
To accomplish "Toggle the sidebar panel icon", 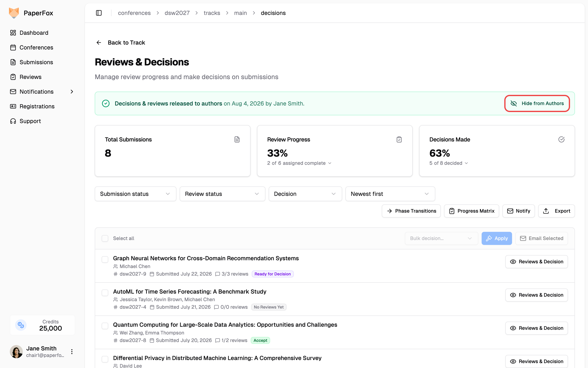I will pos(99,13).
